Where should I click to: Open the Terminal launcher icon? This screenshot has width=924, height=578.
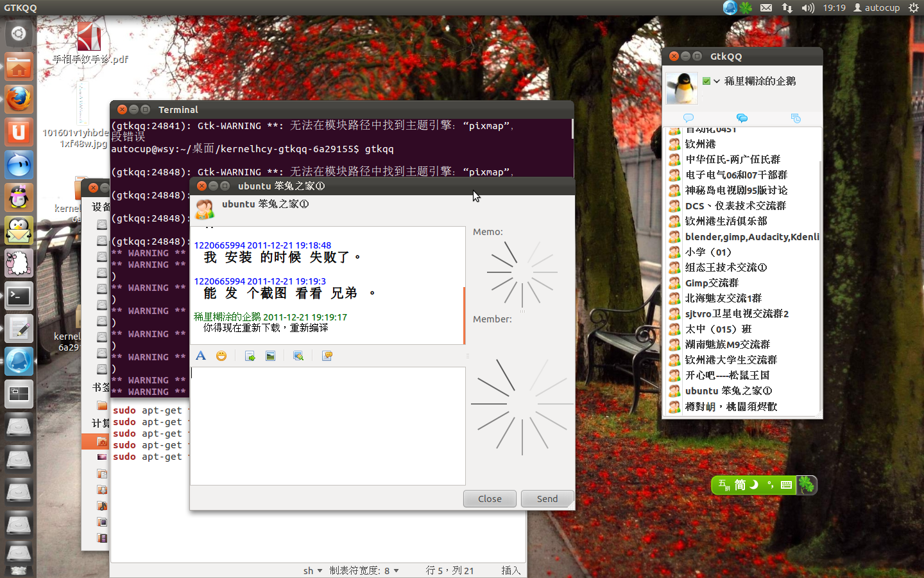coord(19,296)
